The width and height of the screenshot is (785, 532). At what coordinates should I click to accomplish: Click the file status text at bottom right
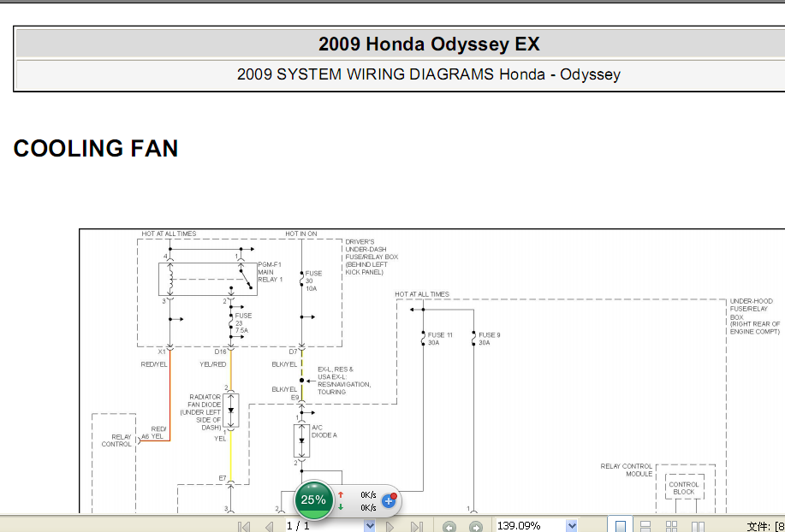[765, 526]
